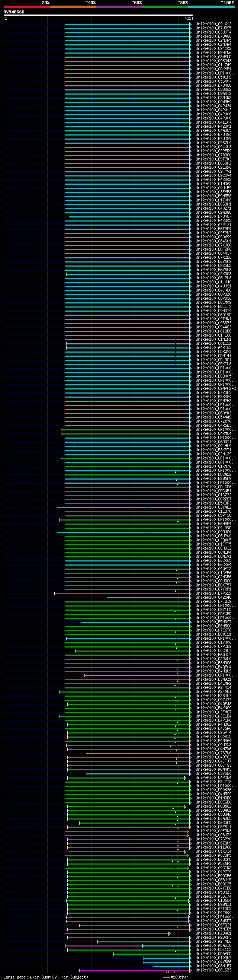
Task: Select the UniRef100_A2QV05 label
Action: pyautogui.click(x=214, y=540)
